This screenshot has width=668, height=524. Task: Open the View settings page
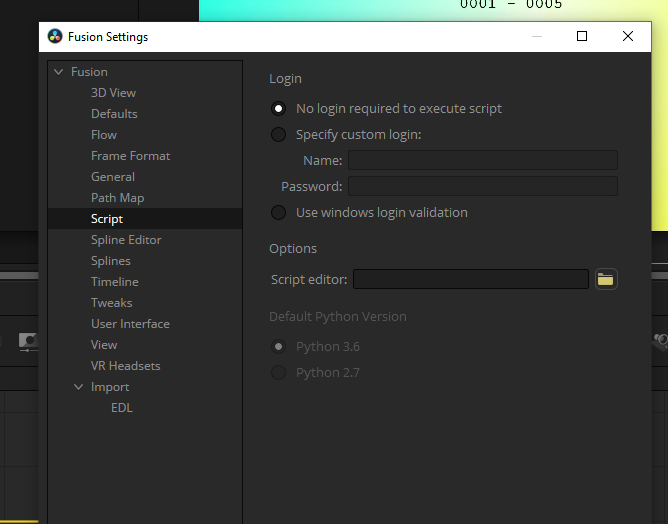point(104,345)
